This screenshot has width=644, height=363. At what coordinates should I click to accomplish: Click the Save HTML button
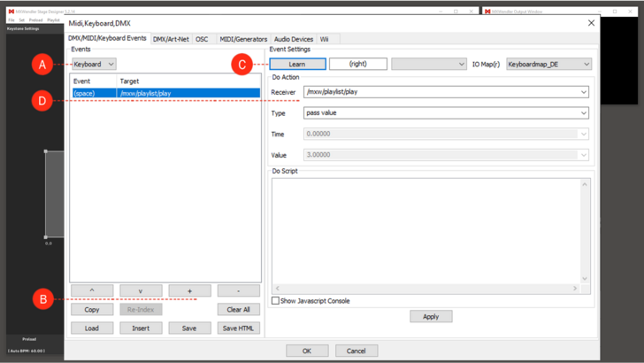coord(239,328)
